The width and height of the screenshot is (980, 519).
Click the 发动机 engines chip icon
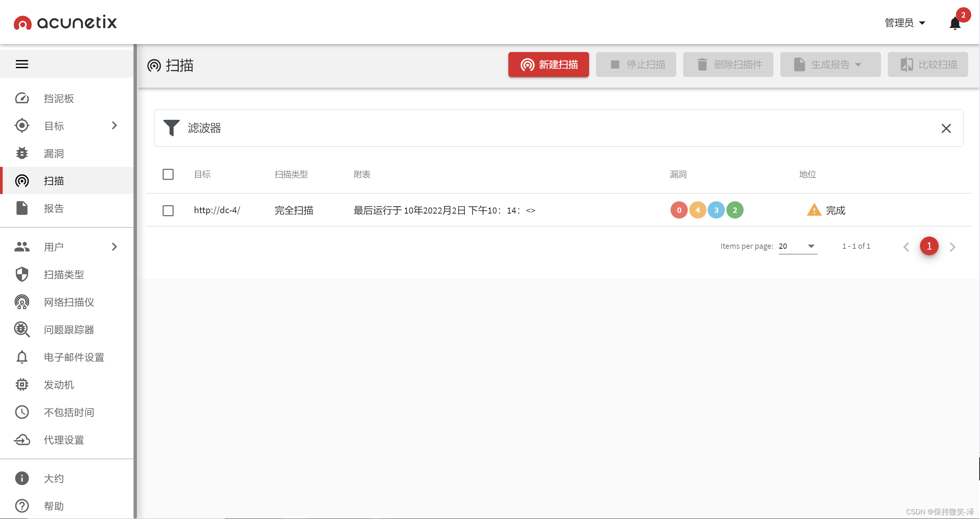[22, 385]
